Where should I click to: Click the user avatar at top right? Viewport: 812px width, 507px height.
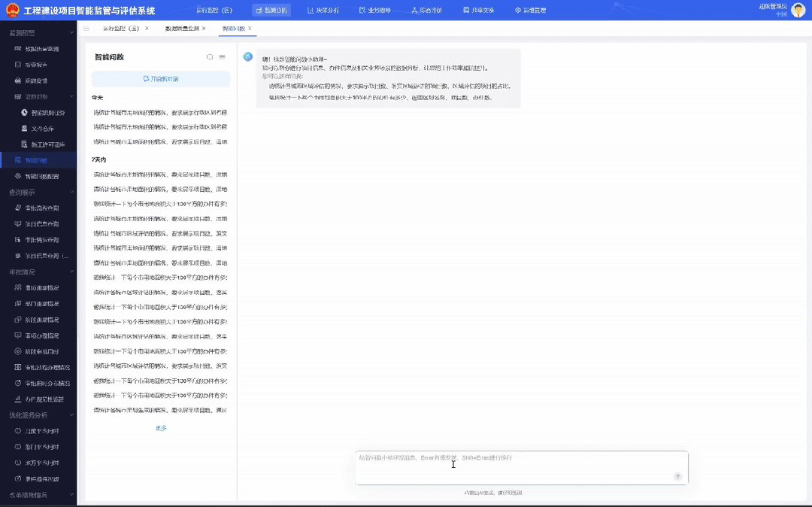(x=798, y=10)
